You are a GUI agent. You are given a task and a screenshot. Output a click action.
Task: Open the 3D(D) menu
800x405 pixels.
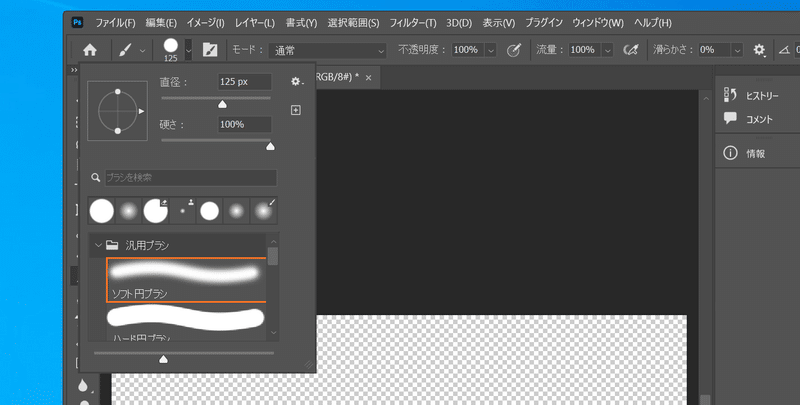pyautogui.click(x=459, y=23)
